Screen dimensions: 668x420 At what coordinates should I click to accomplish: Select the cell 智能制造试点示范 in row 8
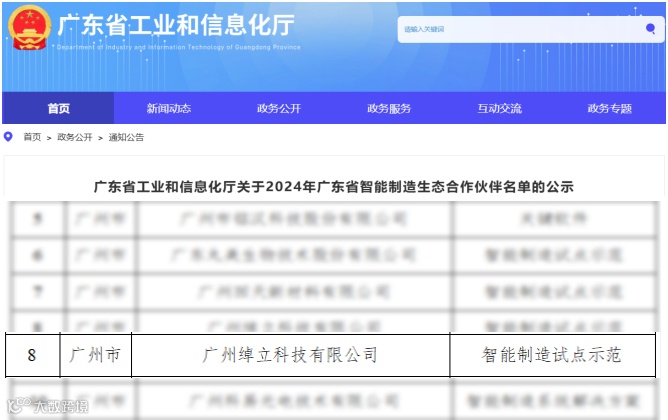tap(552, 355)
